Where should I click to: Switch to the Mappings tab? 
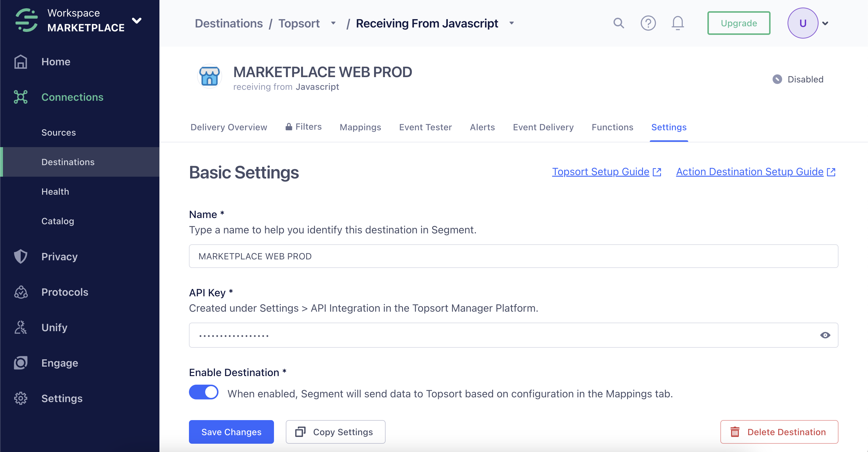360,127
